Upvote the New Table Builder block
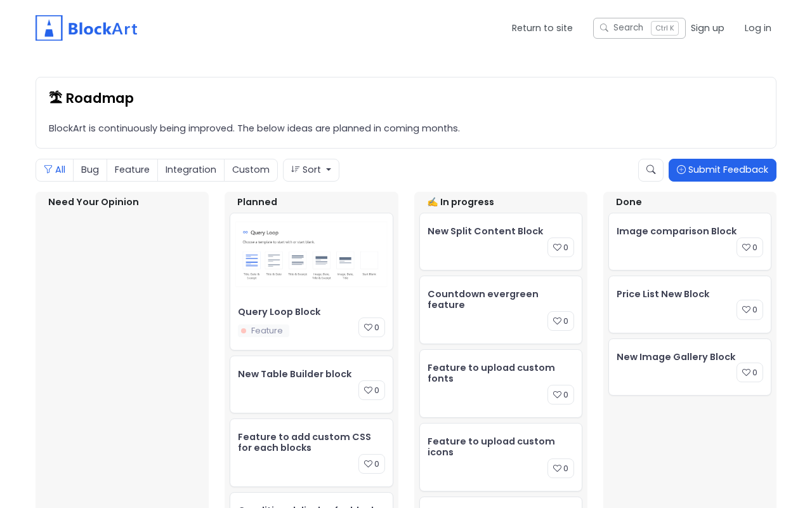The image size is (812, 508). coord(372,391)
